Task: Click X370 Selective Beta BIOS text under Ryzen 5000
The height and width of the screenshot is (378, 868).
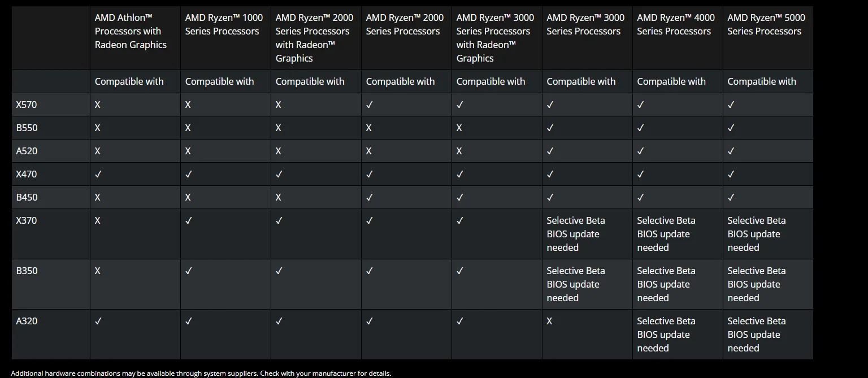Action: 756,234
